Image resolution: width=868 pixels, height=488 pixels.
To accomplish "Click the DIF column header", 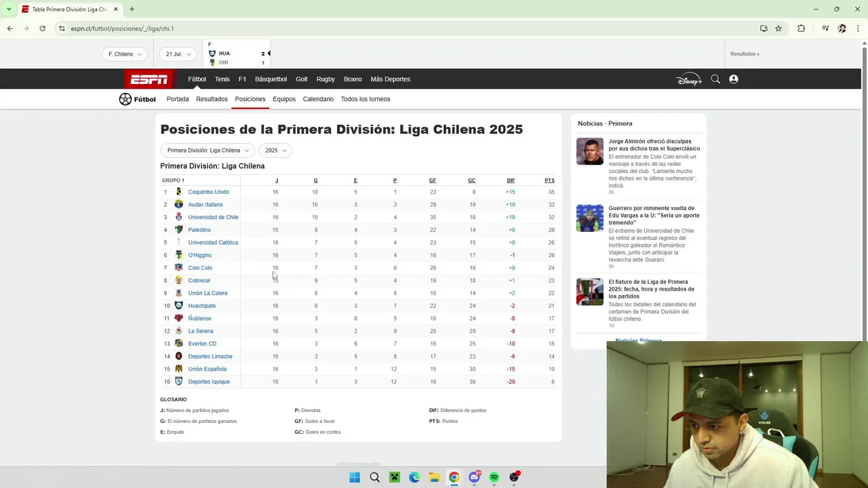I will click(x=511, y=180).
